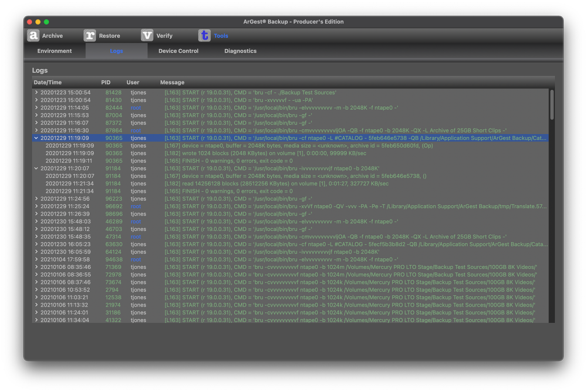The width and height of the screenshot is (587, 392).
Task: Select the Diagnostics tab
Action: coord(240,51)
